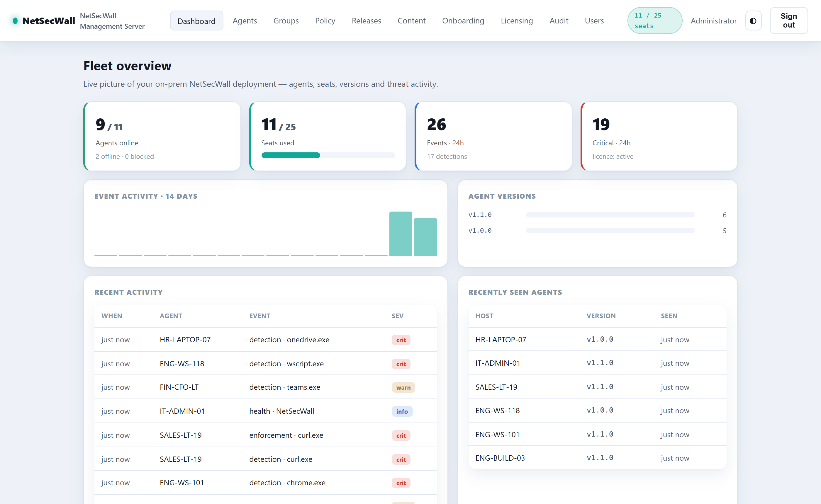Viewport: 821px width, 504px height.
Task: Click the warn badge for teams.exe detection
Action: coord(403,387)
